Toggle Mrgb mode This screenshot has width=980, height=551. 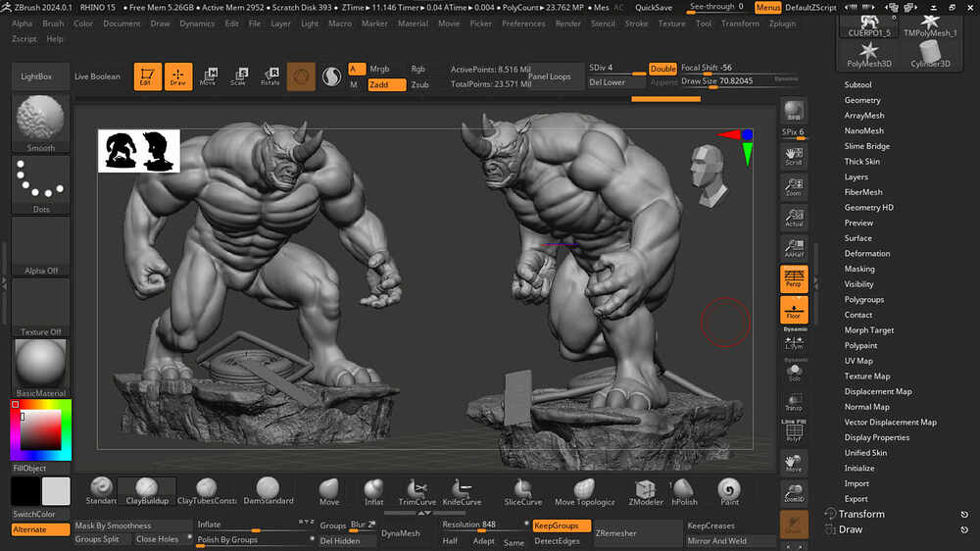pyautogui.click(x=379, y=69)
